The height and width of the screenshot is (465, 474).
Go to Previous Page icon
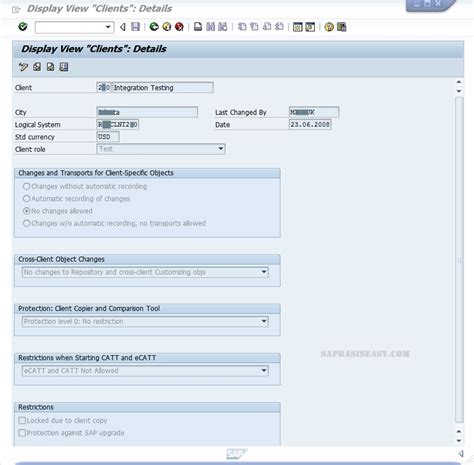coord(254,27)
